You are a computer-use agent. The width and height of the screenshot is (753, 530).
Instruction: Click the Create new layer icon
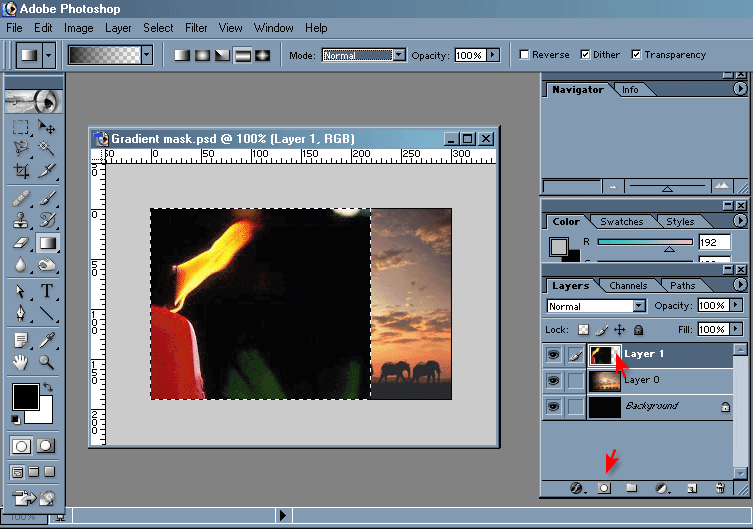click(x=691, y=488)
